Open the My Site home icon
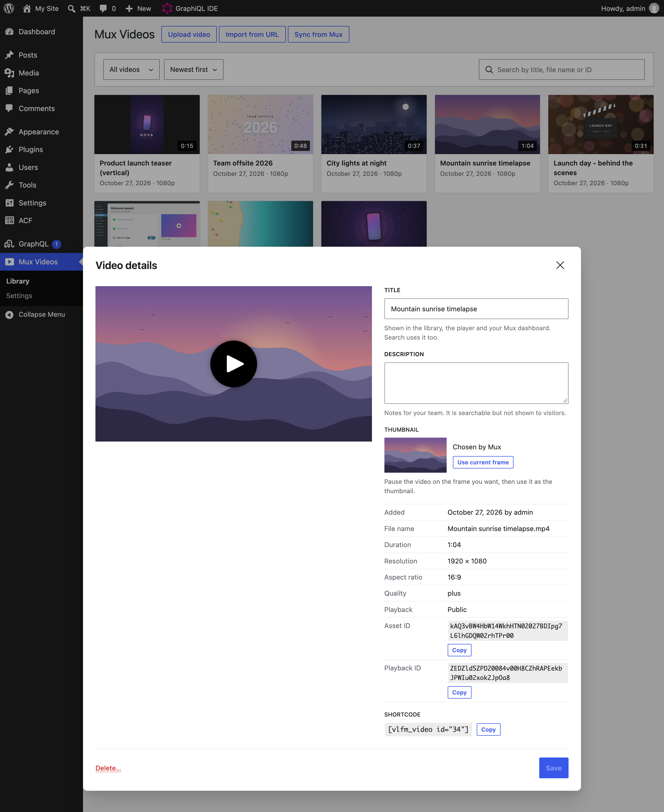This screenshot has width=664, height=812. click(27, 8)
